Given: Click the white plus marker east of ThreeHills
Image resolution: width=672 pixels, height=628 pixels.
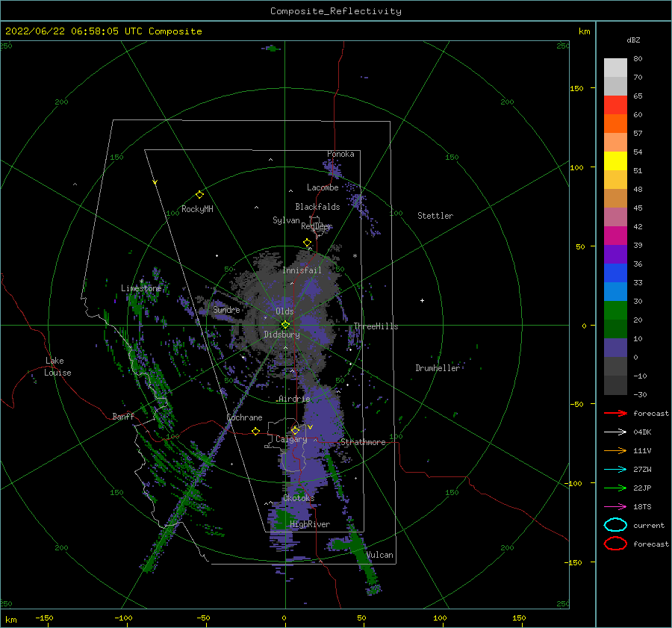Looking at the screenshot, I should [x=422, y=300].
